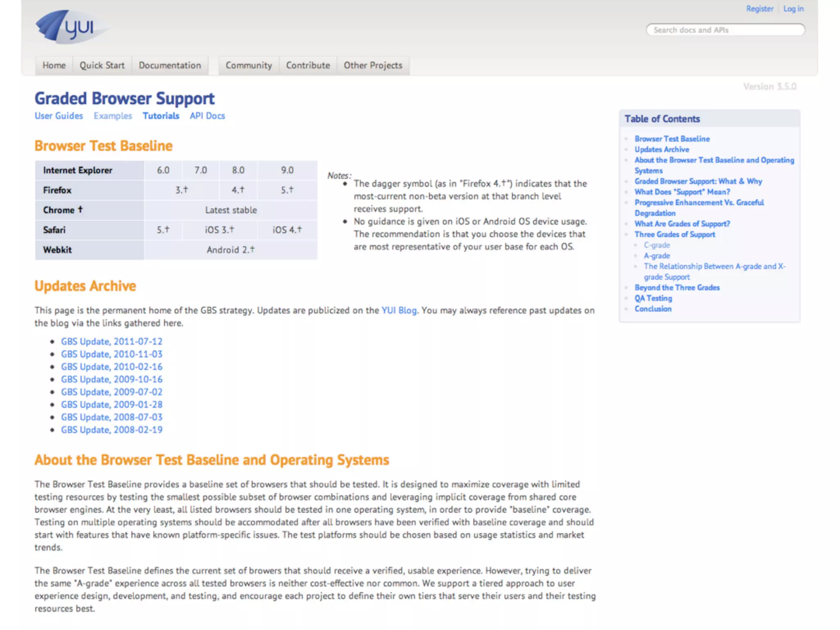840x630 pixels.
Task: Jump to C-grade in table of contents
Action: [657, 245]
